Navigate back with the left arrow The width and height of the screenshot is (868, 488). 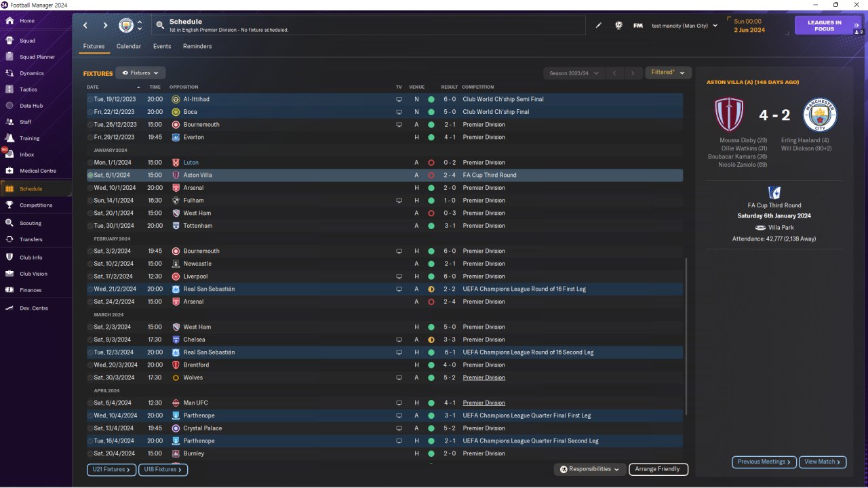point(85,26)
